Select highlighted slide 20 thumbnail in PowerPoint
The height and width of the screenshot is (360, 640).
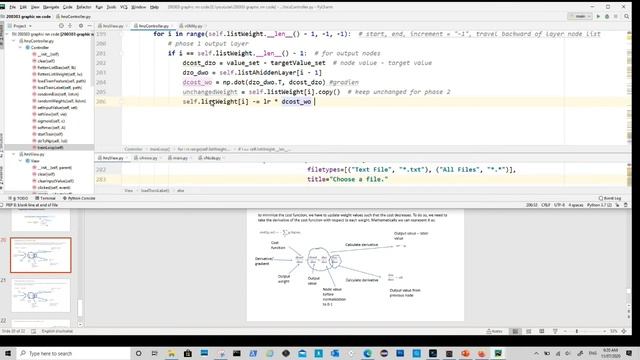click(41, 255)
